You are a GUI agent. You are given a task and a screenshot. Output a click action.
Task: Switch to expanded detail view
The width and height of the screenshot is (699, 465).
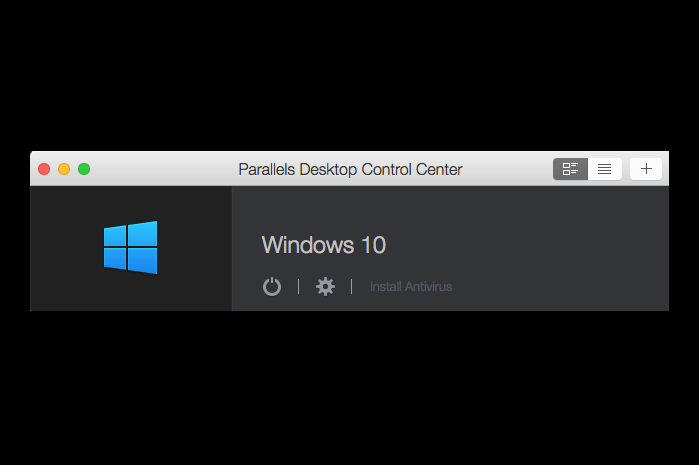click(570, 169)
